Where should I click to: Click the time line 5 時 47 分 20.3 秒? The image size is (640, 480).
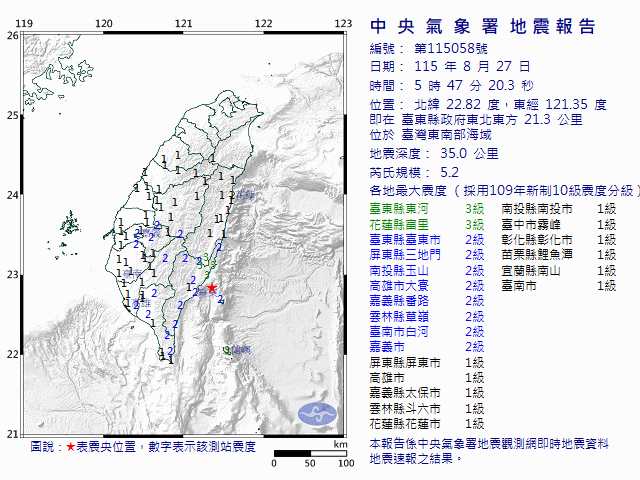pyautogui.click(x=474, y=85)
